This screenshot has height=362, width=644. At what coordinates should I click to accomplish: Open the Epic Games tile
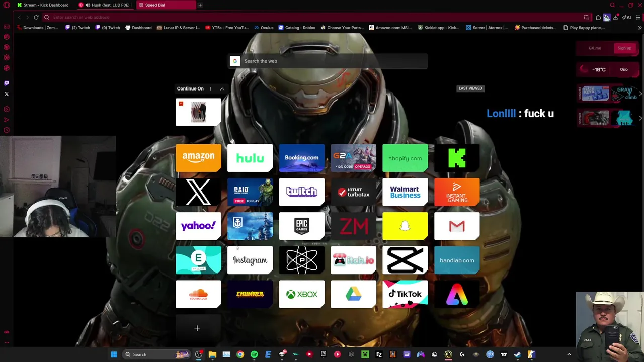(x=302, y=226)
